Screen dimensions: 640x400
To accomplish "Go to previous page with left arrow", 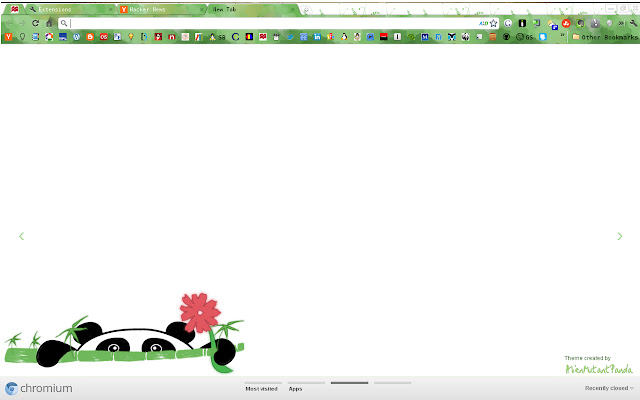I will click(21, 237).
